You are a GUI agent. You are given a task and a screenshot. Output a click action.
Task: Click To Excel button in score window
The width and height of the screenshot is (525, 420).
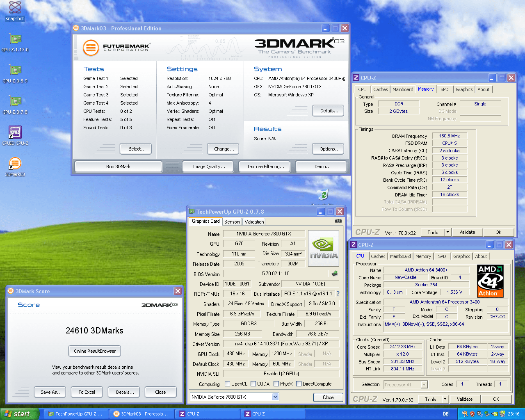(87, 392)
